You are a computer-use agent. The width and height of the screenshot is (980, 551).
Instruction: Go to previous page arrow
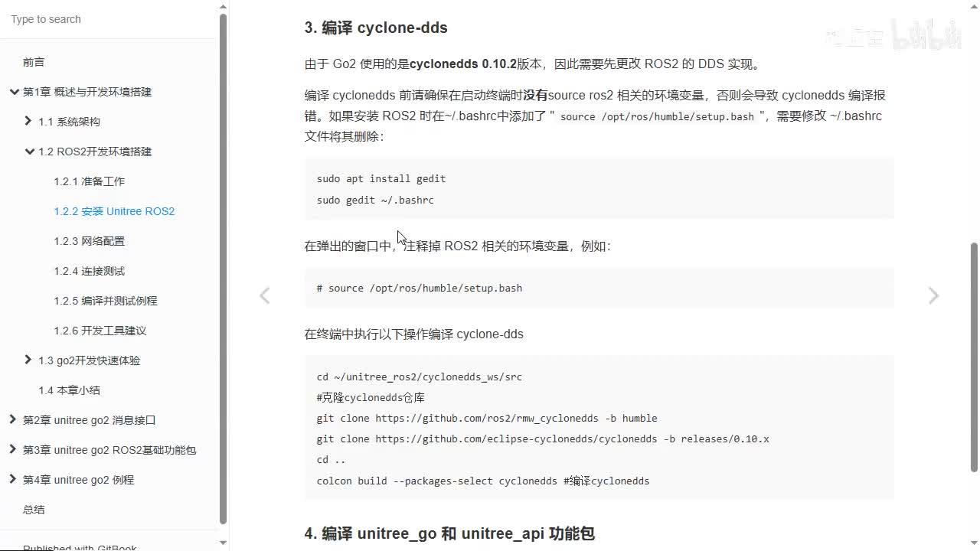click(x=264, y=295)
